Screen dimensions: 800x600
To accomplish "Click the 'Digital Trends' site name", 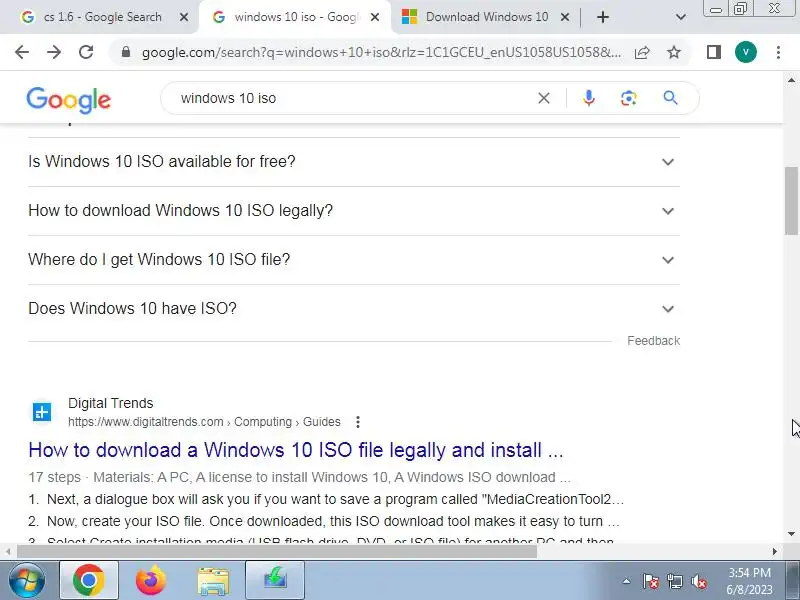I will (111, 403).
